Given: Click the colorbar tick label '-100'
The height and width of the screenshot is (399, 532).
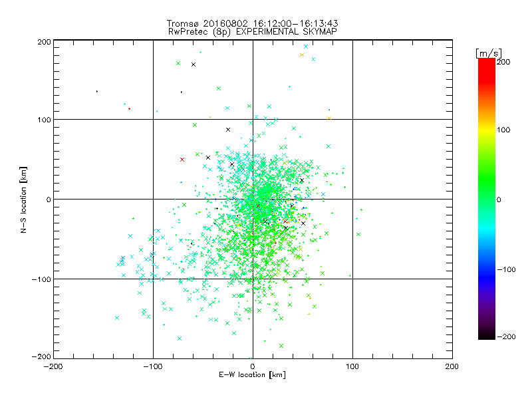Looking at the screenshot, I should click(x=506, y=269).
